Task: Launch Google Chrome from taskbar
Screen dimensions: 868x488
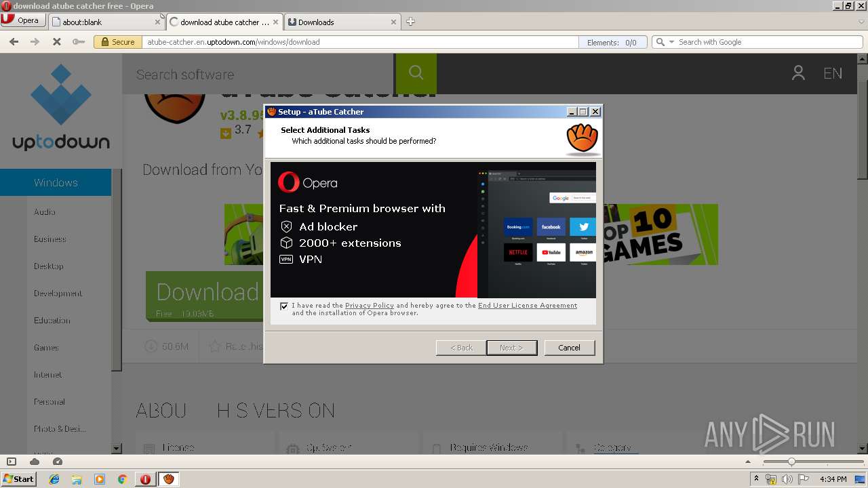Action: coord(122,479)
